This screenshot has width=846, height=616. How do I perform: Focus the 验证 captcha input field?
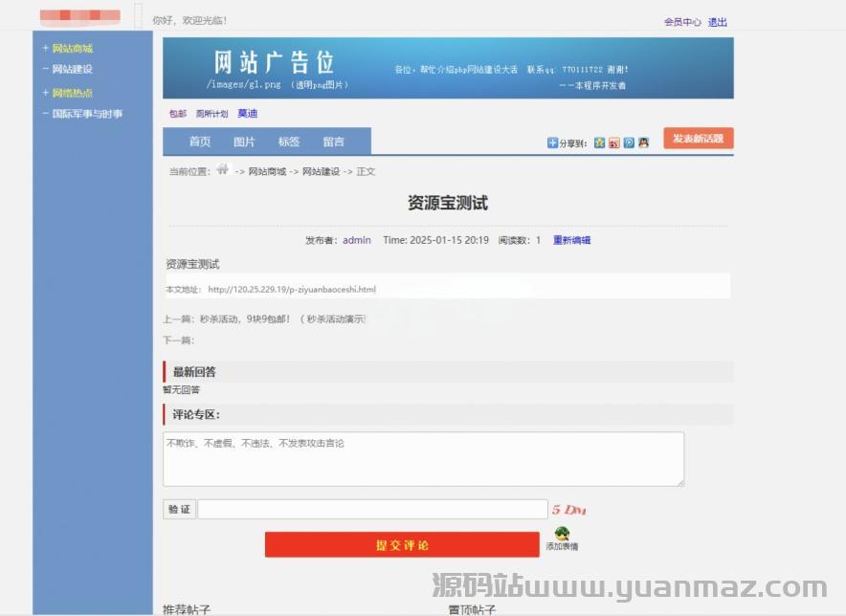tap(373, 509)
